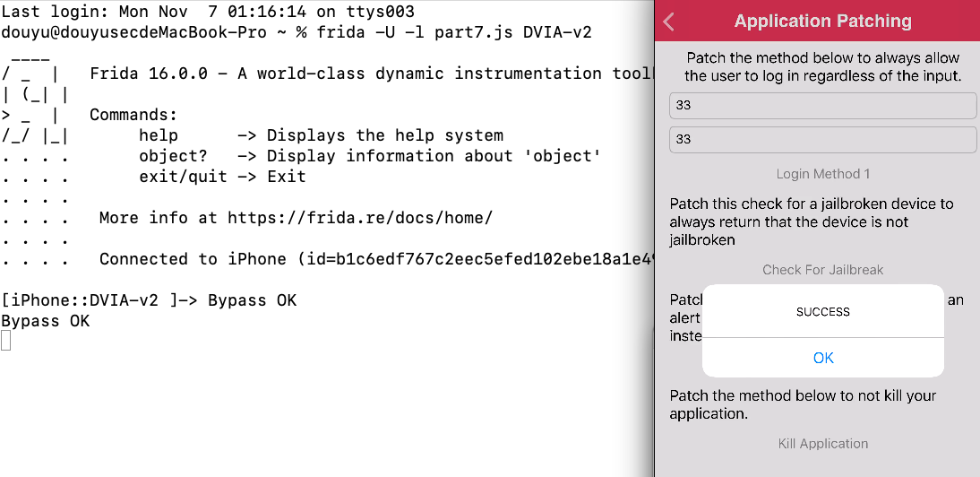Tap the Kill Application button

click(x=822, y=444)
